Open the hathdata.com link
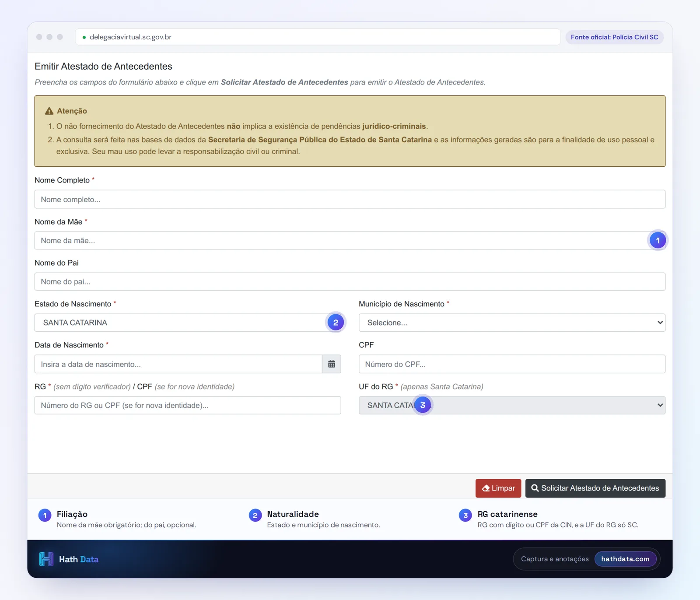Screen dimensions: 700x600 pos(625,559)
